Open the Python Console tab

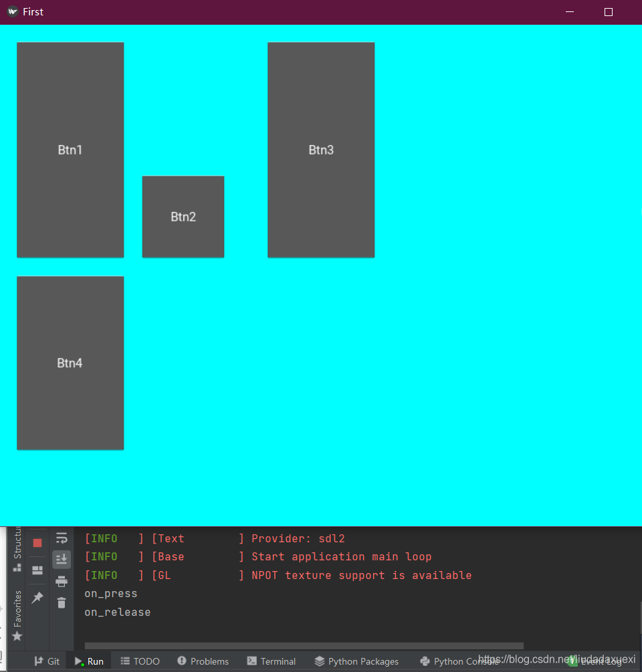[x=459, y=661]
